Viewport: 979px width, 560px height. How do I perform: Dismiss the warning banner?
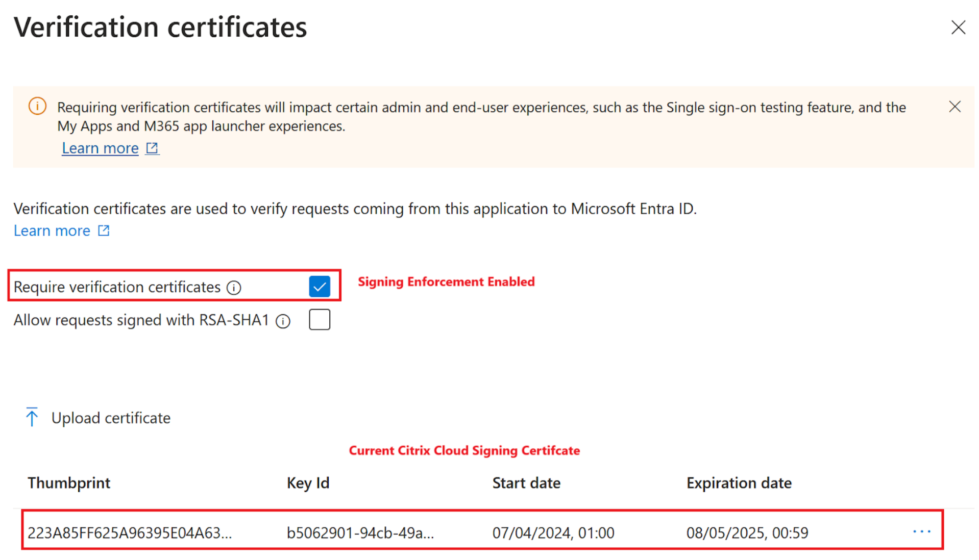pyautogui.click(x=954, y=106)
